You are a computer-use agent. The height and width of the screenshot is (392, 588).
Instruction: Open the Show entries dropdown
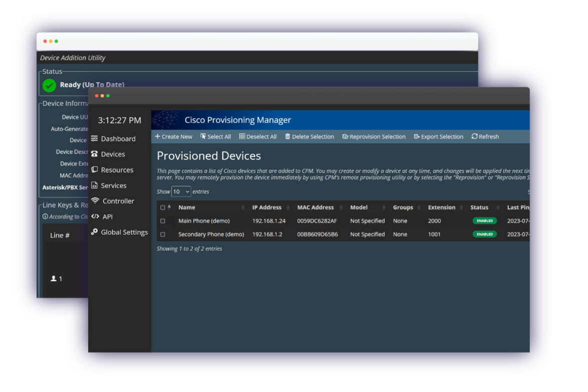181,191
